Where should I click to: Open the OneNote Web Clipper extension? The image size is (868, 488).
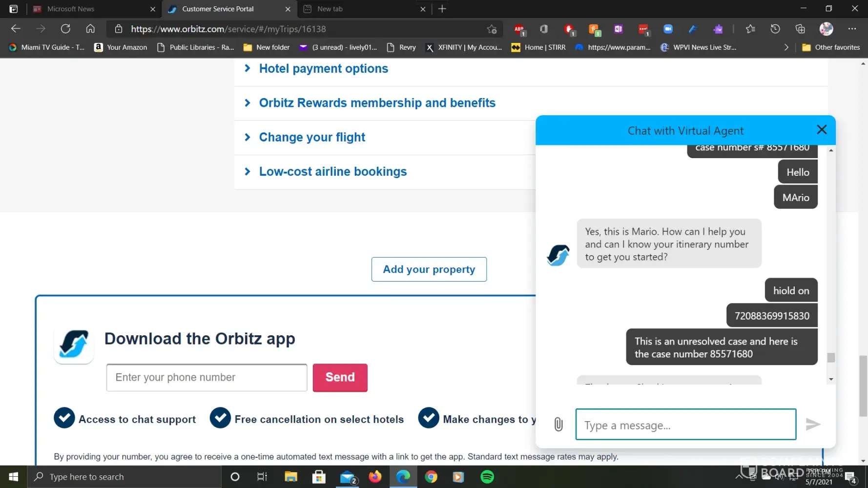[619, 29]
